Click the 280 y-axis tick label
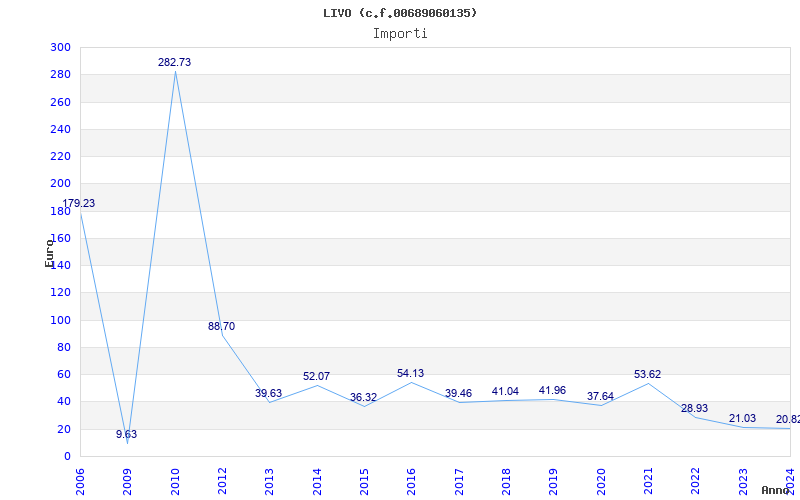The height and width of the screenshot is (500, 800). 60,74
